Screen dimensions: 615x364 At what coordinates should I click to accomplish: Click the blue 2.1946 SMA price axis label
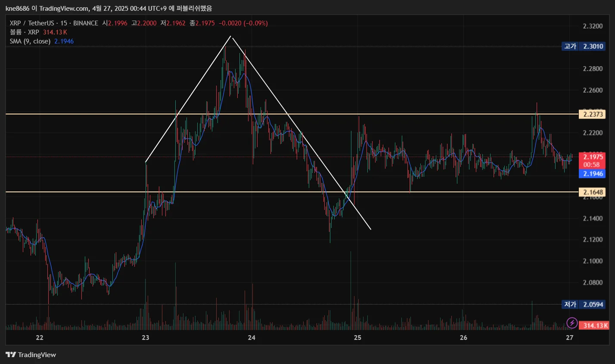point(592,173)
